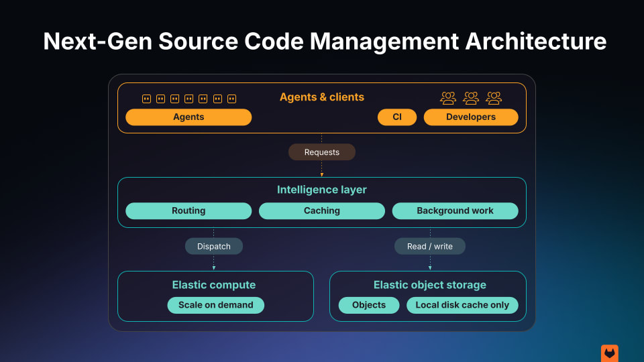Click the GitLab fox logo icon

(x=610, y=353)
